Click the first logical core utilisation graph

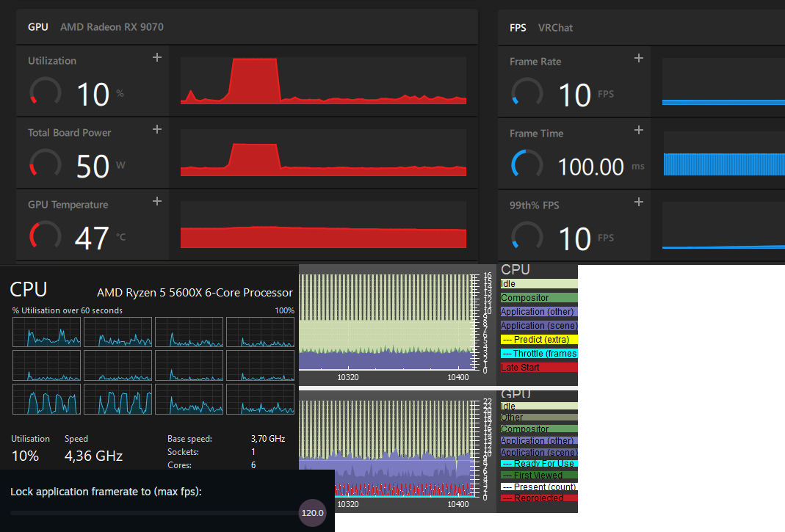click(46, 332)
